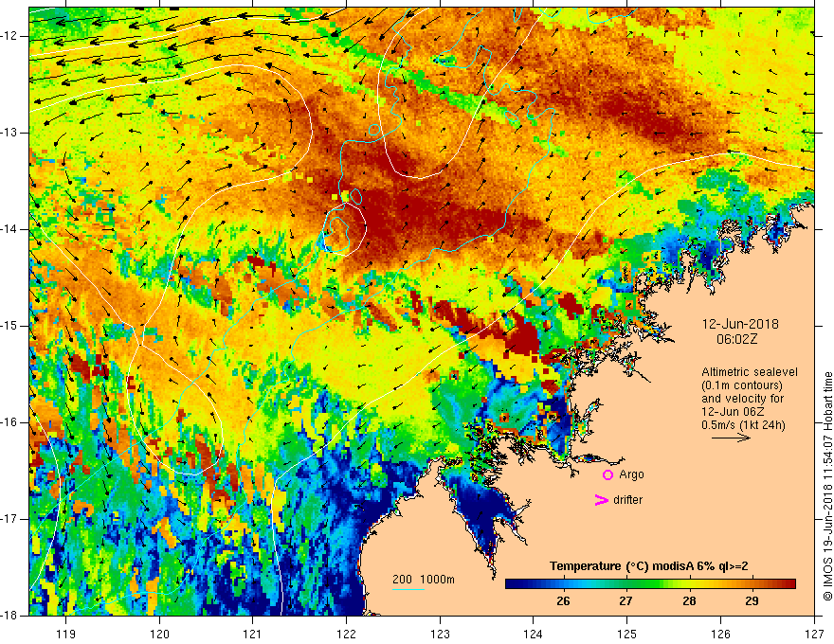Screen dimensions: 834x644
Task: Click the longitude 126 axis label
Action: pos(720,634)
